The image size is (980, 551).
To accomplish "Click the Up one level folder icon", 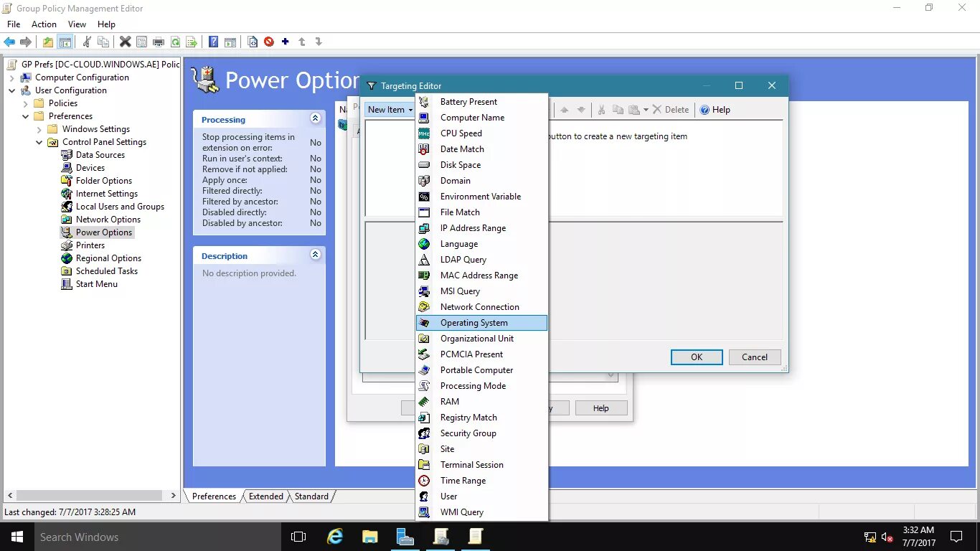I will [x=48, y=42].
